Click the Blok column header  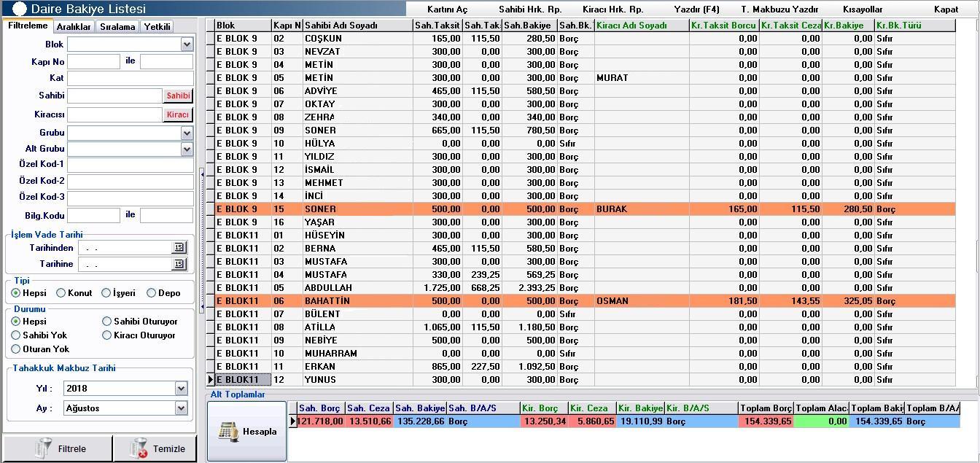tap(244, 26)
